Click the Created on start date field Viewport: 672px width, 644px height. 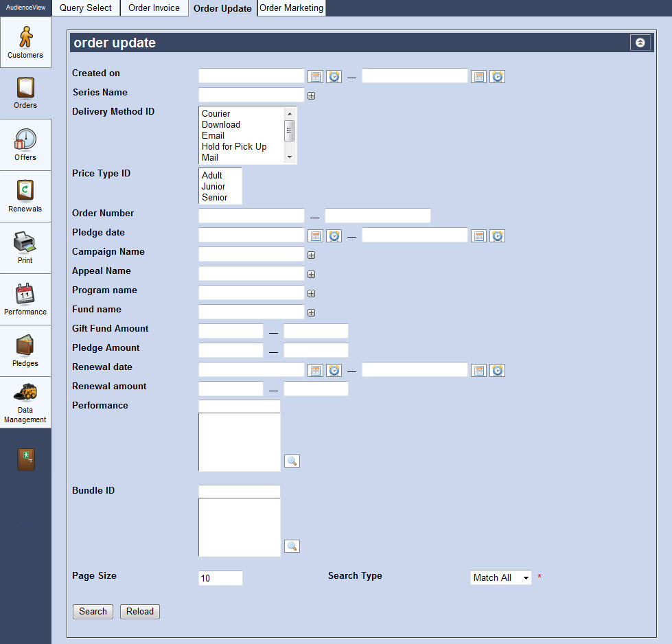(x=251, y=76)
